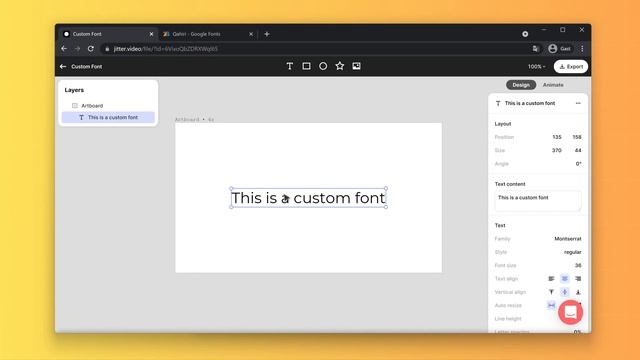Click the back arrow beside Custom Font title
Screen dimensions: 640x360
63,67
